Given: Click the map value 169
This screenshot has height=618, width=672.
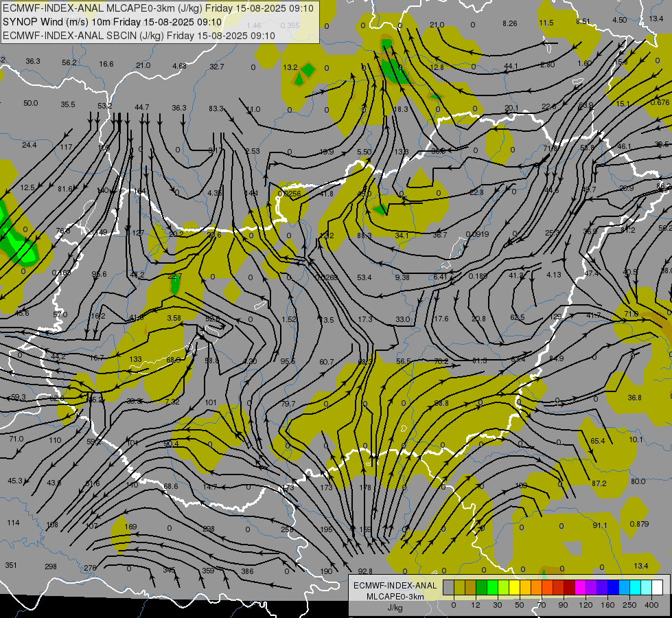Looking at the screenshot, I should coord(130,527).
